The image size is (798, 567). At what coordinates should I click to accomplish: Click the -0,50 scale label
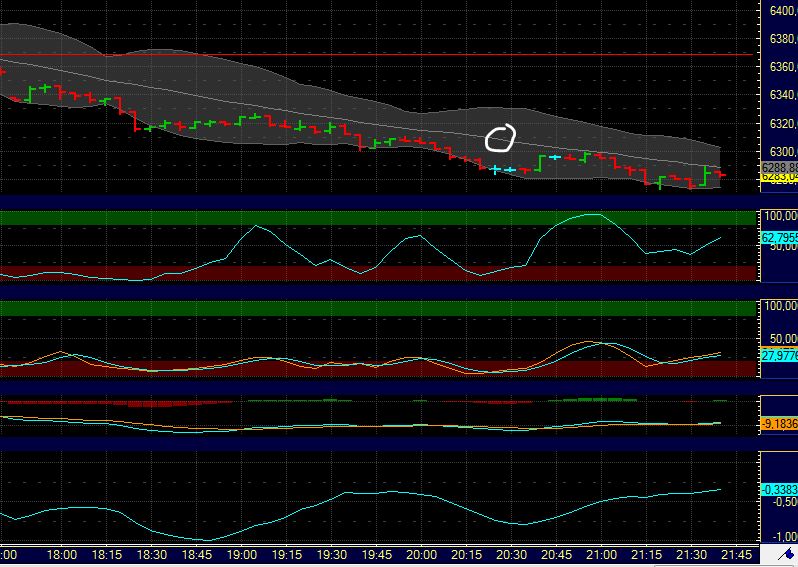pyautogui.click(x=784, y=501)
